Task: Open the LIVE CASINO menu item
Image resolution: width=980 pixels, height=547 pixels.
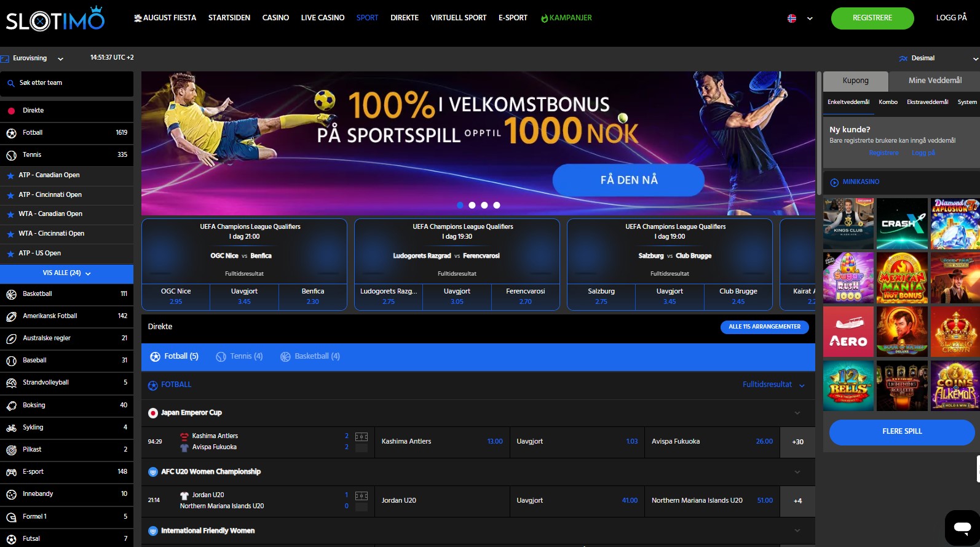Action: pyautogui.click(x=323, y=18)
